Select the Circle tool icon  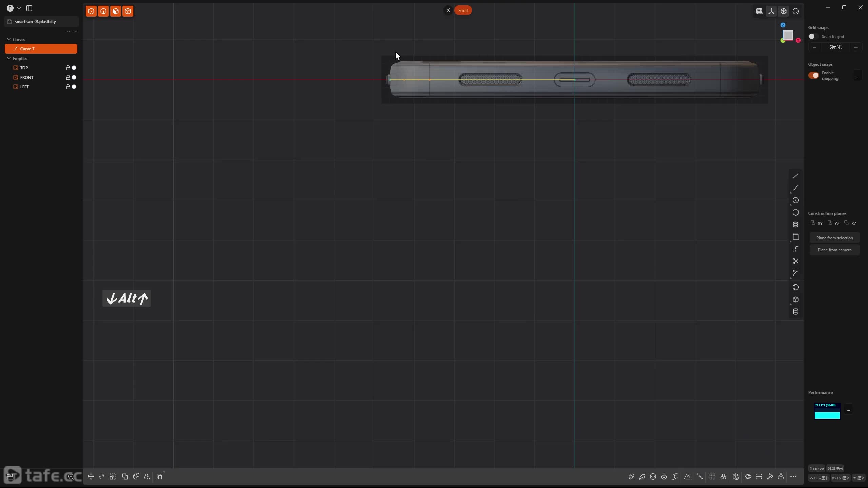795,200
